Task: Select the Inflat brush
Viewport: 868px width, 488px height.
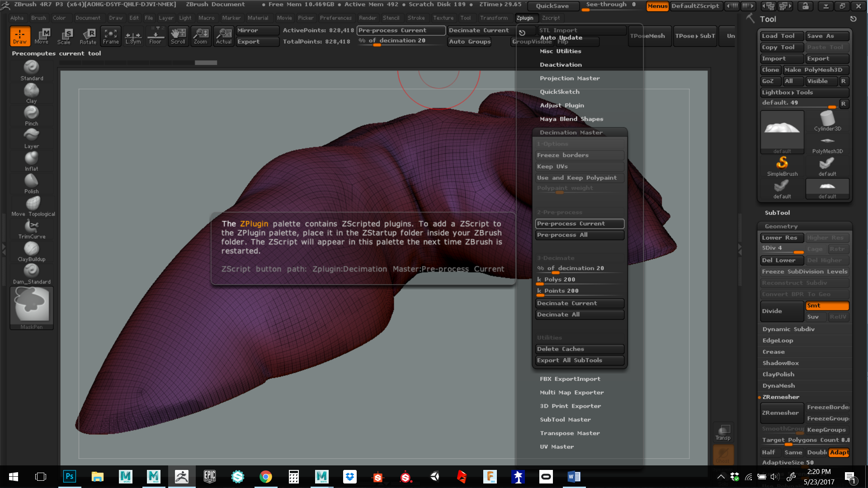Action: 32,161
